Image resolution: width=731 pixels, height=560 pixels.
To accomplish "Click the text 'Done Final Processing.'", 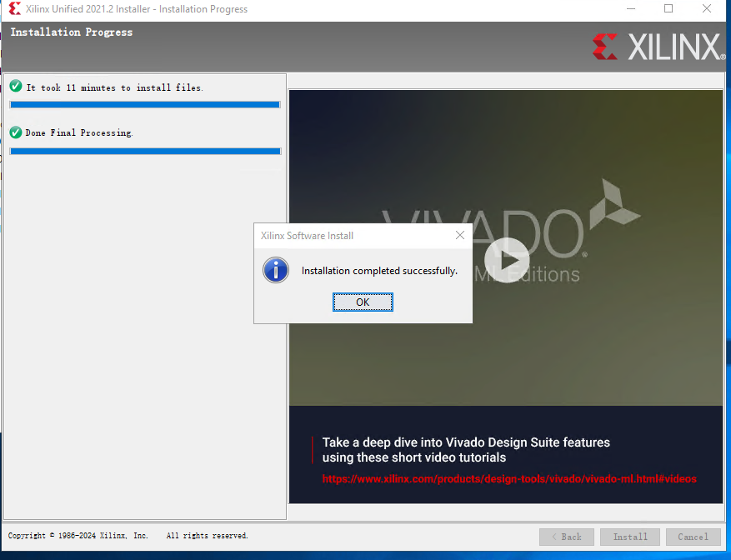I will point(79,132).
